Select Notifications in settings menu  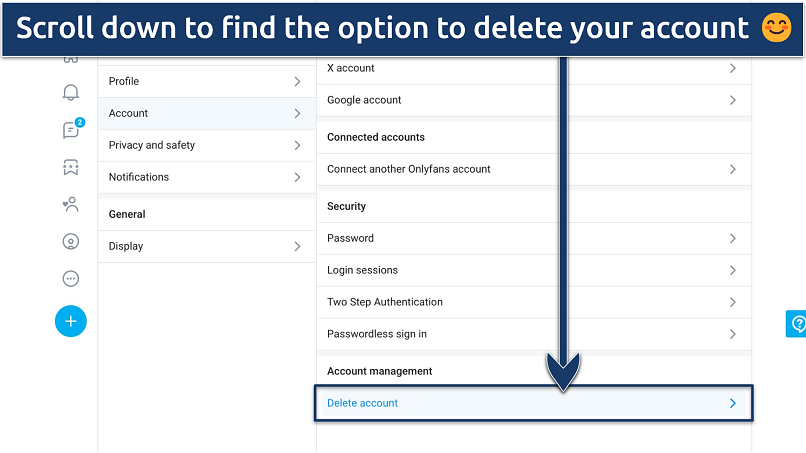(139, 177)
